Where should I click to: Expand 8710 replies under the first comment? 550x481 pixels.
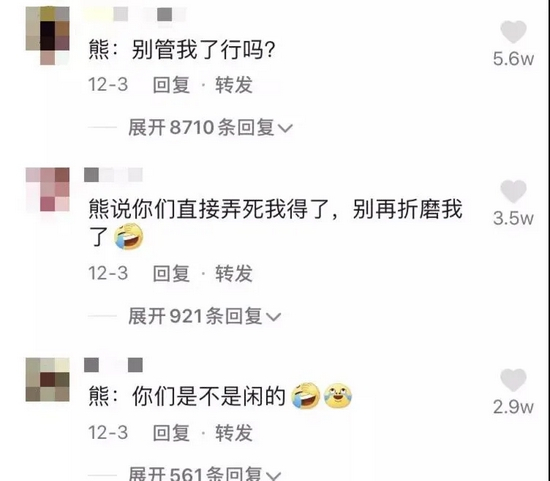click(x=210, y=127)
